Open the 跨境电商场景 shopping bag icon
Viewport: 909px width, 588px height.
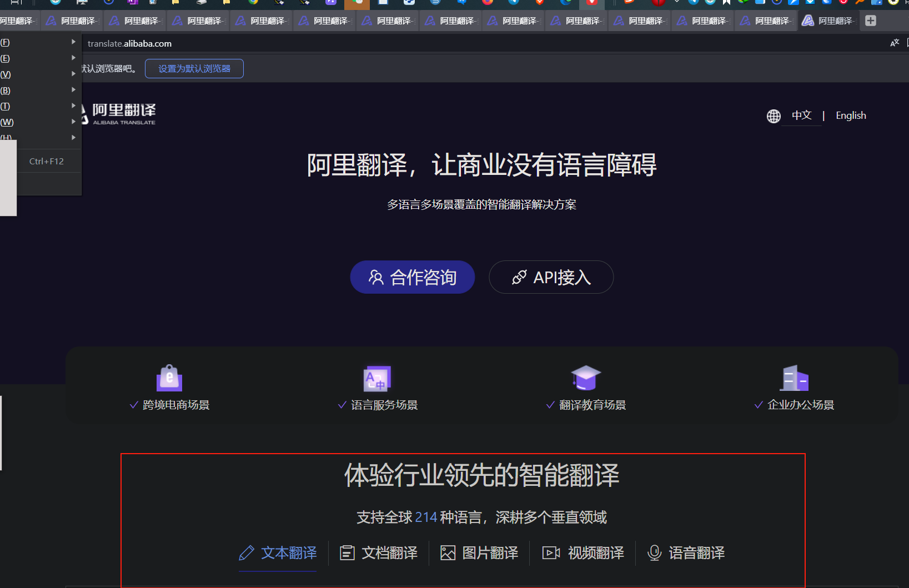click(x=169, y=378)
